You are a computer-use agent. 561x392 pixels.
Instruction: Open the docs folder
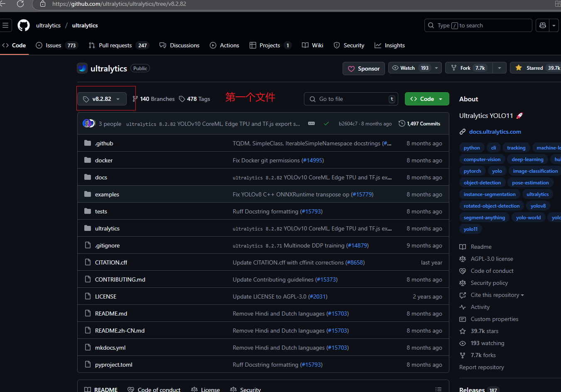[x=101, y=177]
